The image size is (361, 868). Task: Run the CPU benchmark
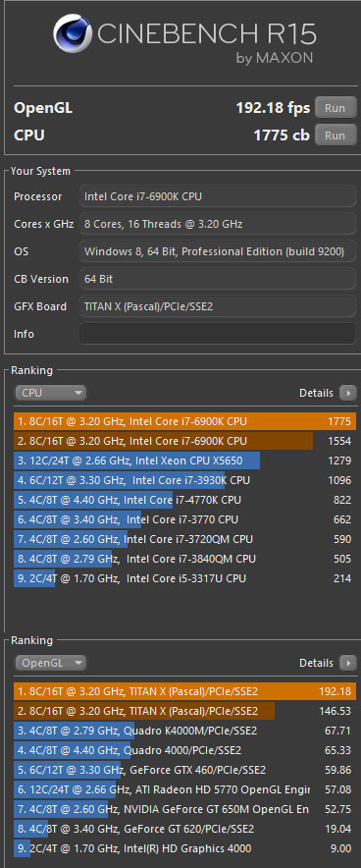coord(335,136)
